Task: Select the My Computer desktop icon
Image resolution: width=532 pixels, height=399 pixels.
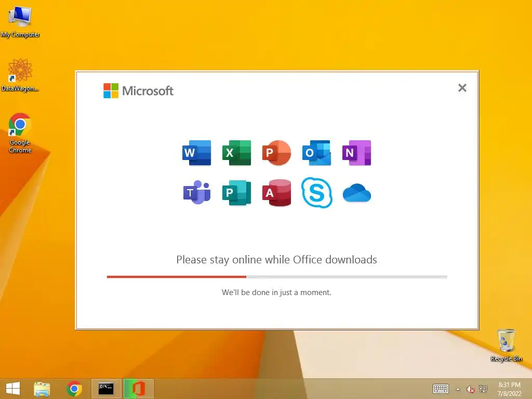Action: [20, 21]
